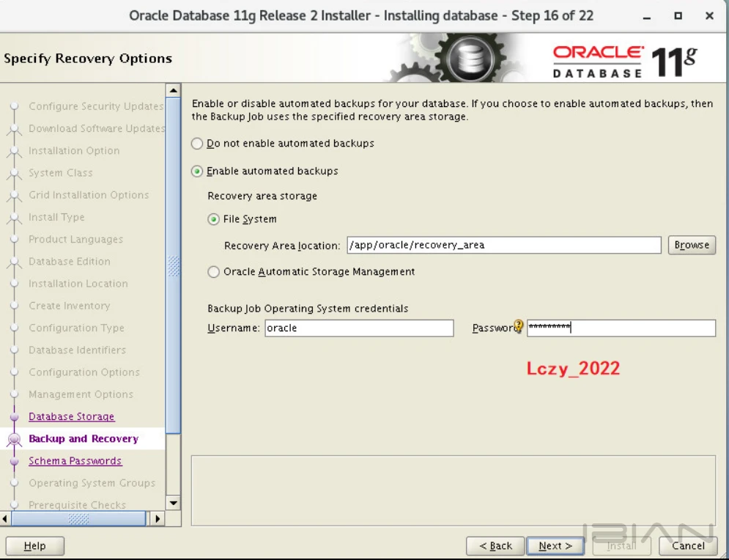
Task: Click the Installation Location step
Action: click(x=78, y=284)
